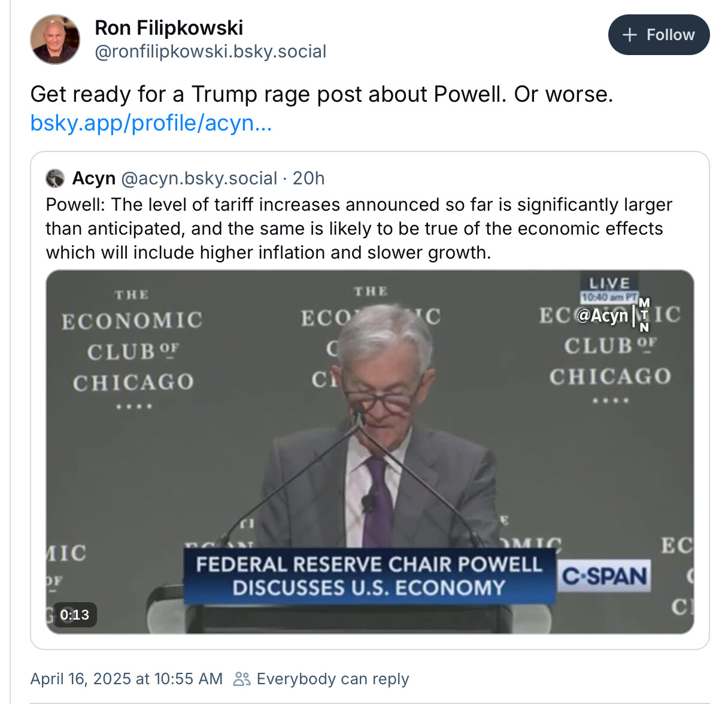Image resolution: width=728 pixels, height=704 pixels.
Task: Click the plus icon on Follow
Action: 629,35
